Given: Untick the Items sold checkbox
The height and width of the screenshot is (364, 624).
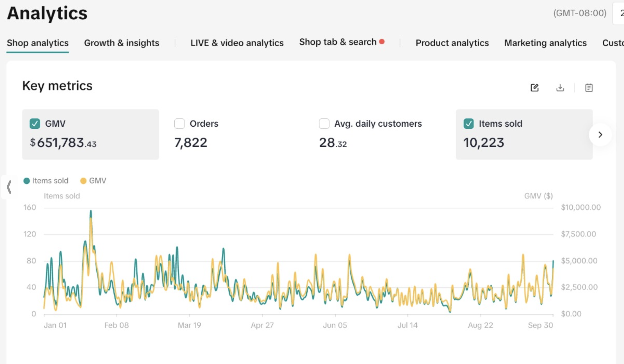Looking at the screenshot, I should (468, 124).
